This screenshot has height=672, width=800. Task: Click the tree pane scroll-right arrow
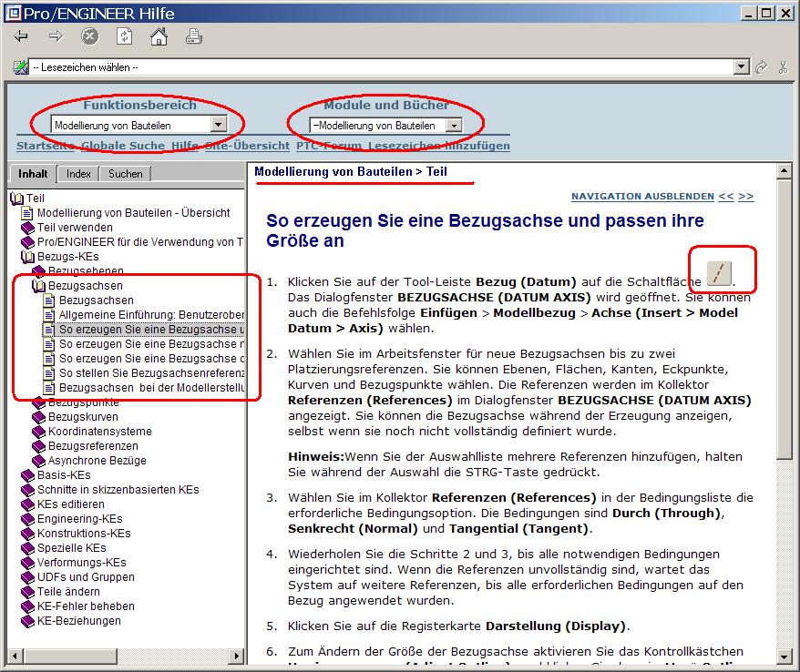tap(236, 656)
